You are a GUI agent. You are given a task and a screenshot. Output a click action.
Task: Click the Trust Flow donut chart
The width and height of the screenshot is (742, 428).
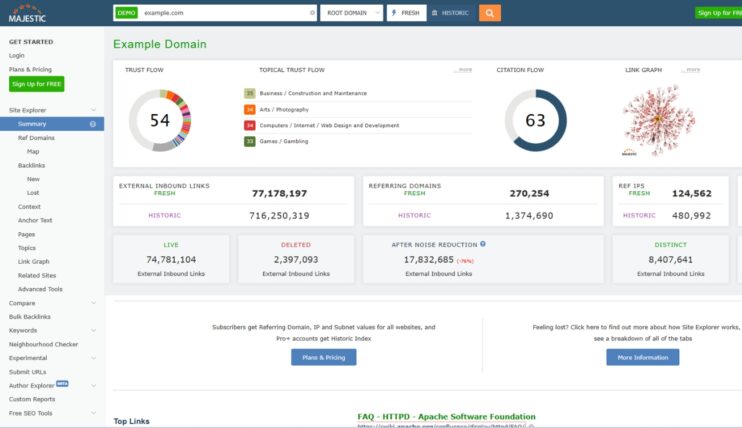click(160, 120)
